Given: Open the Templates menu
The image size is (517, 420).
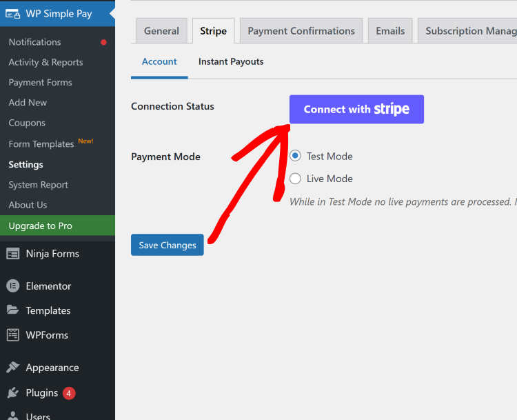Looking at the screenshot, I should pyautogui.click(x=58, y=310).
